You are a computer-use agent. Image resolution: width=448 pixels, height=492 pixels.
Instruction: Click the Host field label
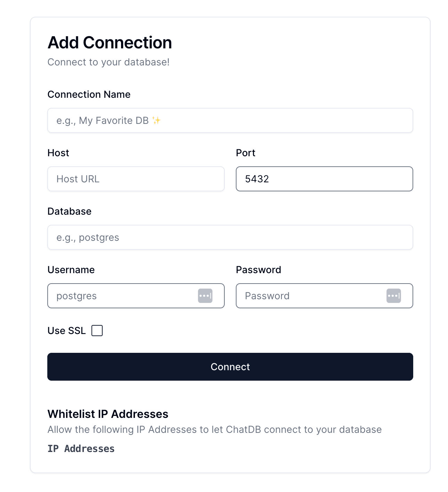point(58,153)
